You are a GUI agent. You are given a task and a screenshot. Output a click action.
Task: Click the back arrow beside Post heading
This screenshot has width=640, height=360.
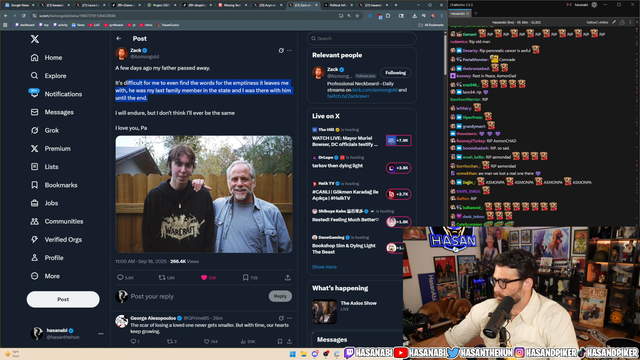click(x=119, y=38)
